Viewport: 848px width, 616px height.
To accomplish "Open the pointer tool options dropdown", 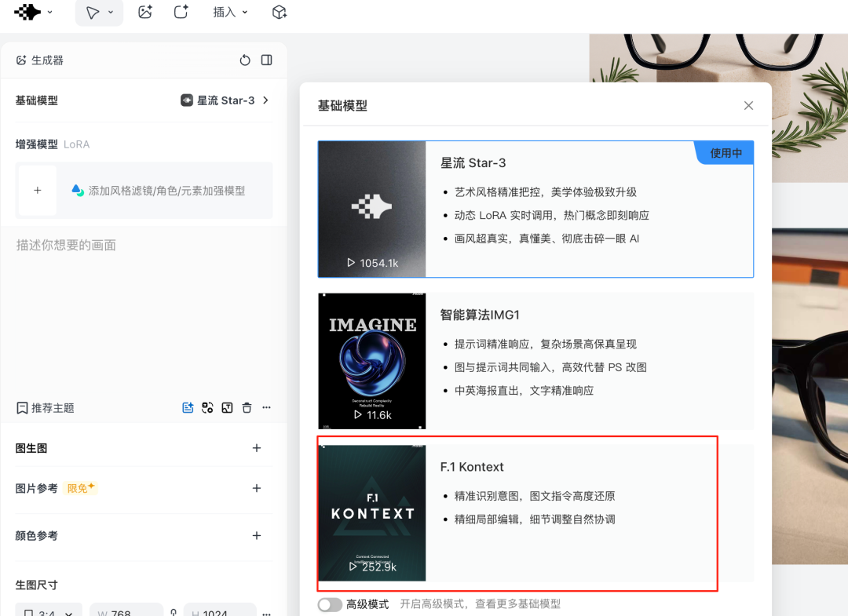I will pos(111,12).
